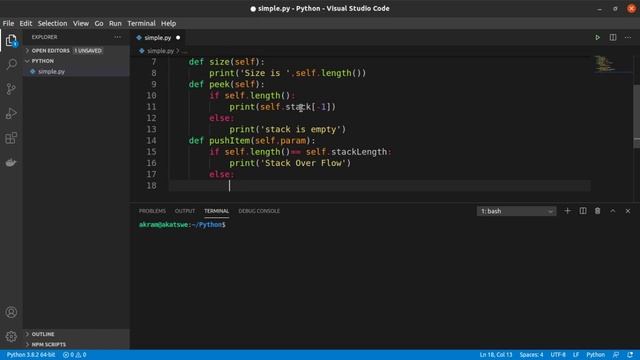This screenshot has height=360, width=640.
Task: Open the Search view in activity bar
Action: click(x=11, y=64)
